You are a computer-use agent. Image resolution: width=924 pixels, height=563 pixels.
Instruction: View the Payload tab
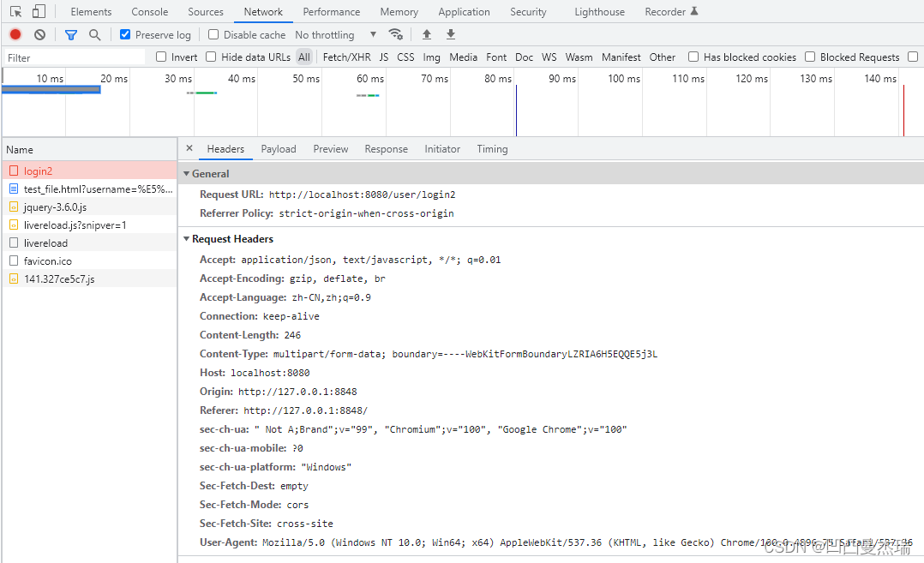click(278, 149)
